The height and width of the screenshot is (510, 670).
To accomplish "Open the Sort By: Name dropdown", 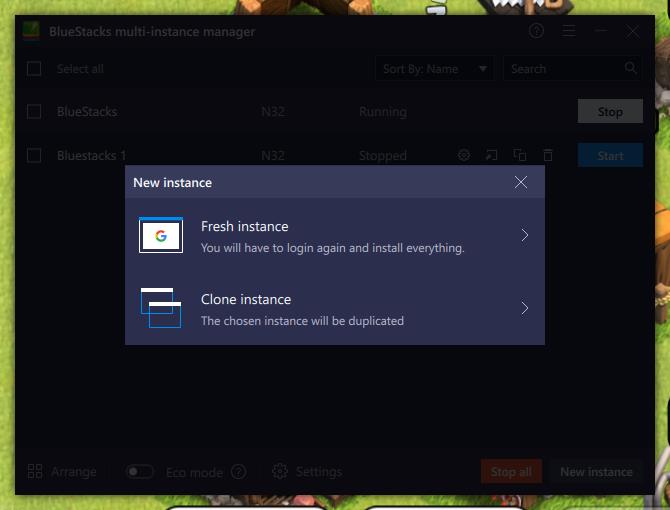I will tap(435, 69).
